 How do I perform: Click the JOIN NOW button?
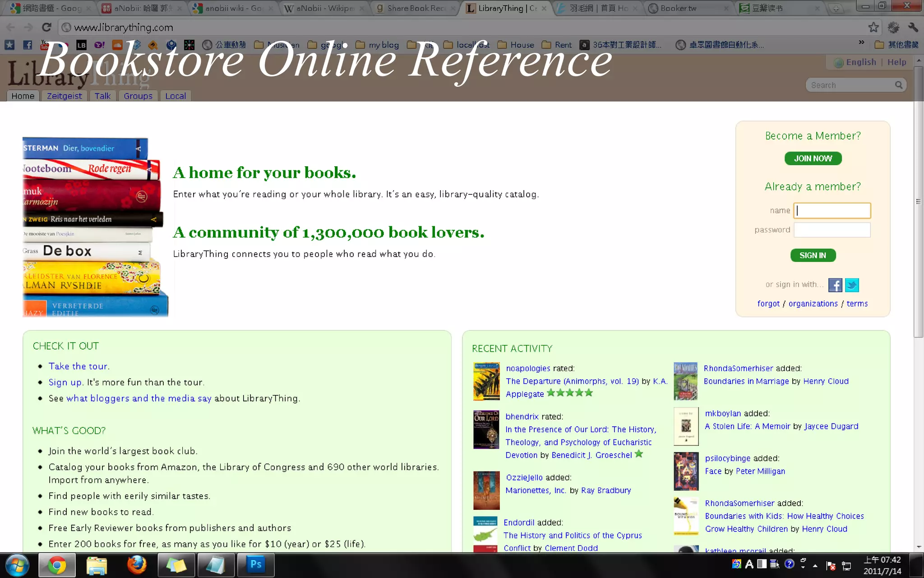tap(813, 158)
